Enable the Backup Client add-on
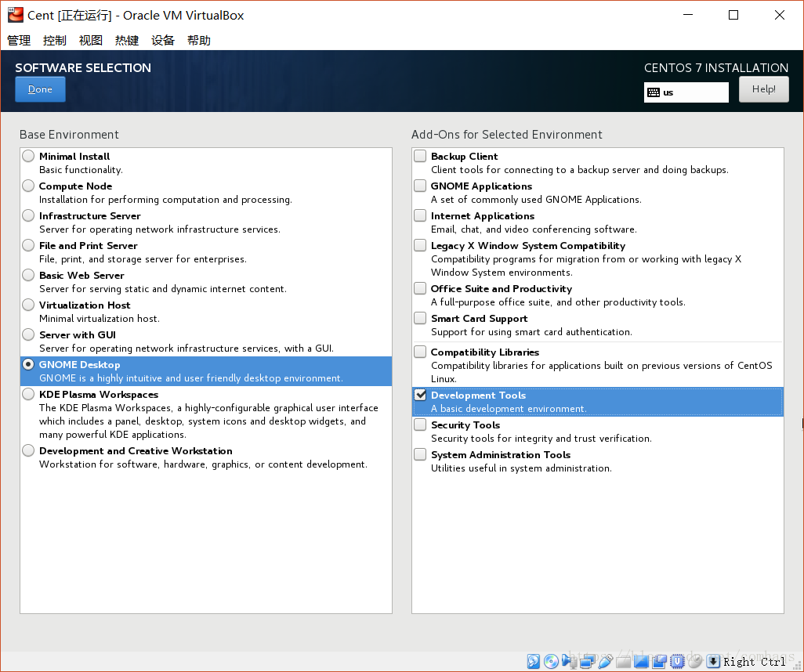Image resolution: width=804 pixels, height=672 pixels. pos(420,155)
